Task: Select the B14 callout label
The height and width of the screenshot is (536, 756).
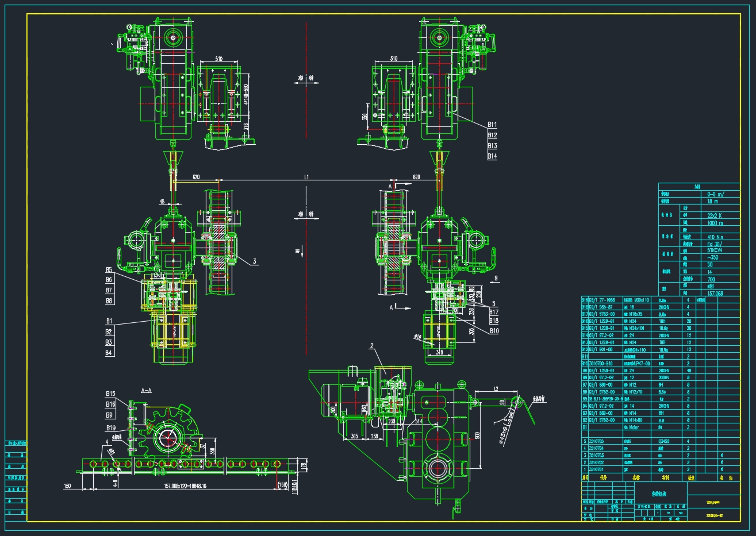Action: pyautogui.click(x=492, y=156)
